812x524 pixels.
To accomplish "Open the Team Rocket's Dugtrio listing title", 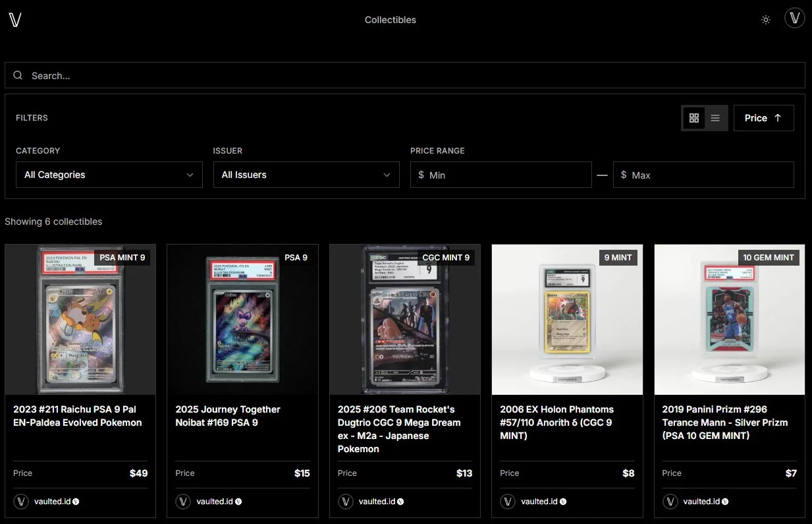I will [399, 428].
